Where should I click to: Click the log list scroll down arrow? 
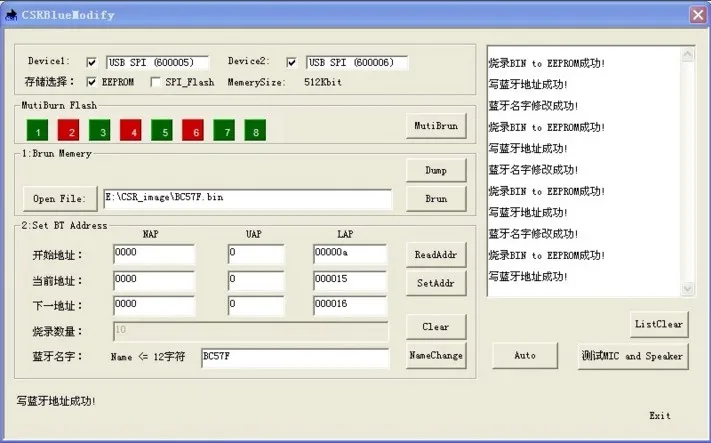pos(688,288)
